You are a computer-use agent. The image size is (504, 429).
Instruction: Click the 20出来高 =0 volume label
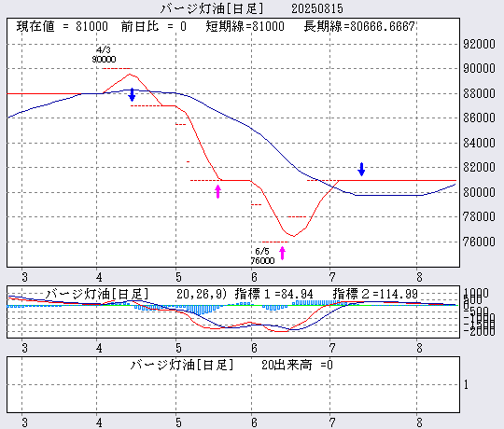pos(297,365)
